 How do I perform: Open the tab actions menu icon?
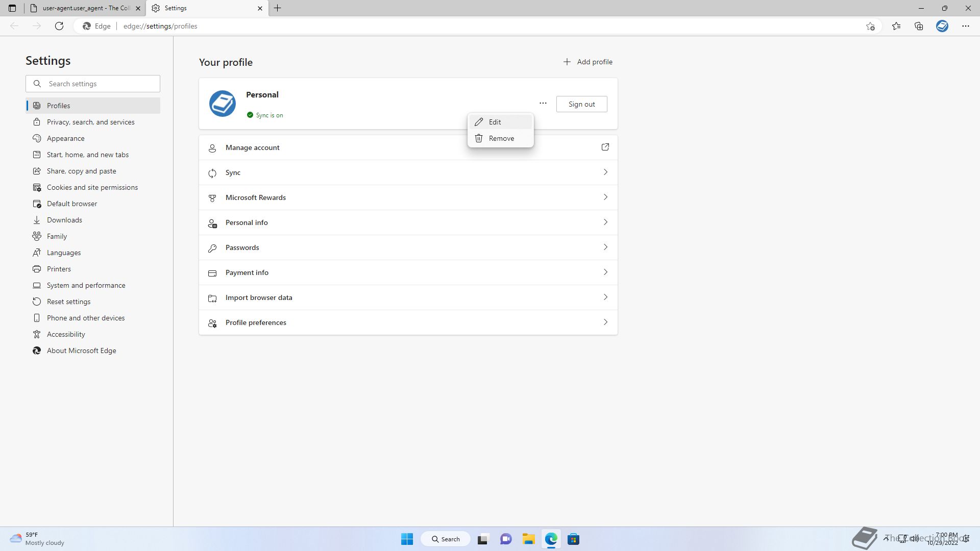pyautogui.click(x=12, y=8)
